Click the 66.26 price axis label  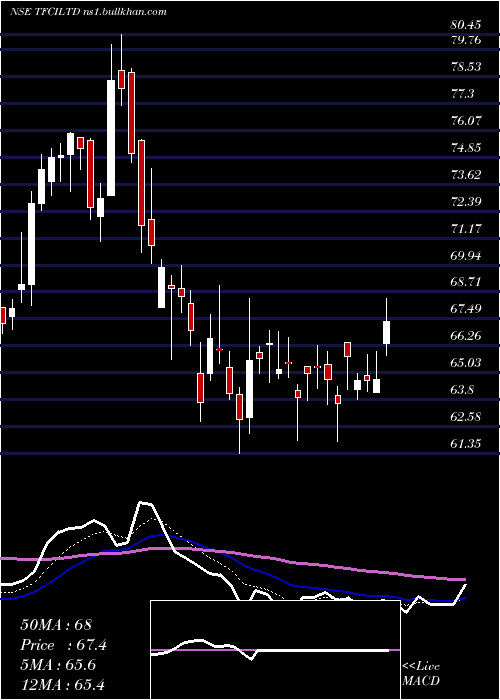tap(467, 336)
